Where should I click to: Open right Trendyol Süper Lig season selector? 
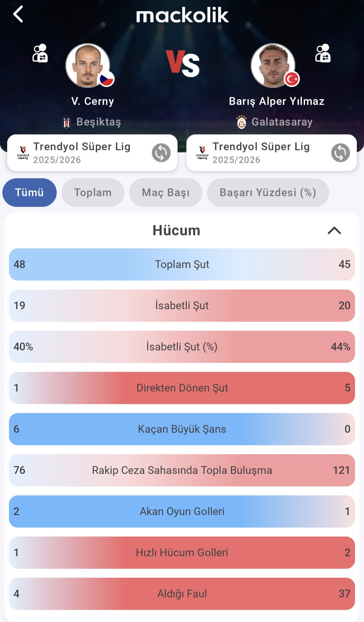point(261,153)
